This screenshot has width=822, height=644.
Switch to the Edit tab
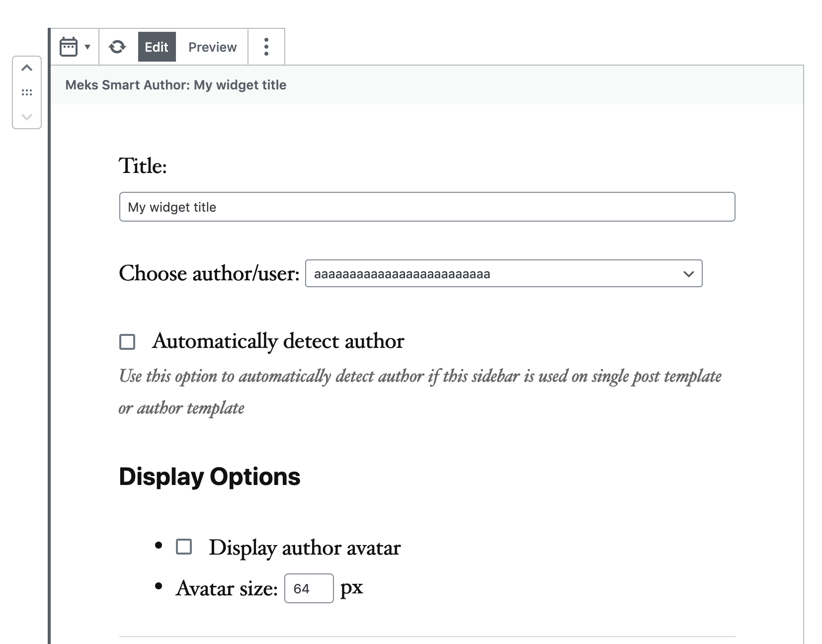[x=157, y=47]
